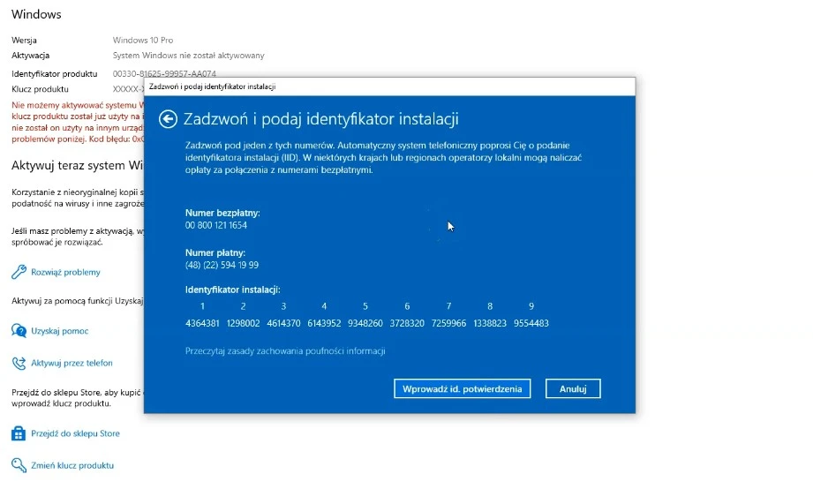813x504 pixels.
Task: Click the phone icon for Aktywuj przez telefon
Action: (19, 363)
